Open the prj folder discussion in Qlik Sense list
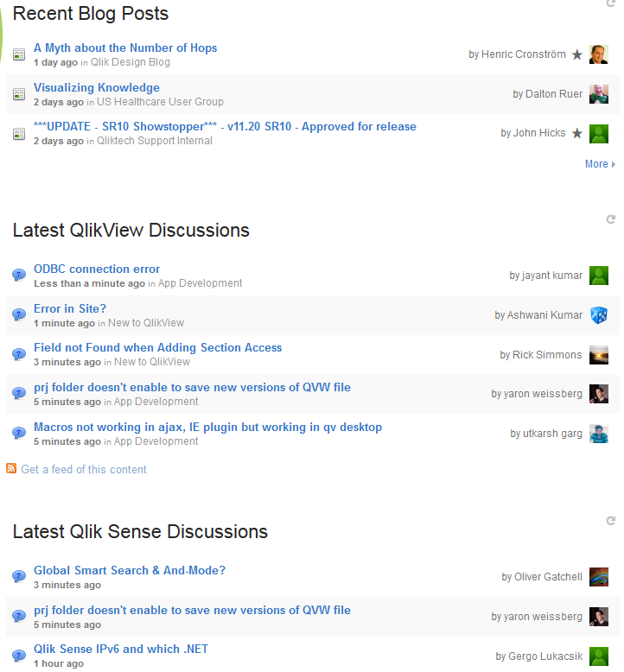Viewport: 624px width, 672px height. coord(192,611)
